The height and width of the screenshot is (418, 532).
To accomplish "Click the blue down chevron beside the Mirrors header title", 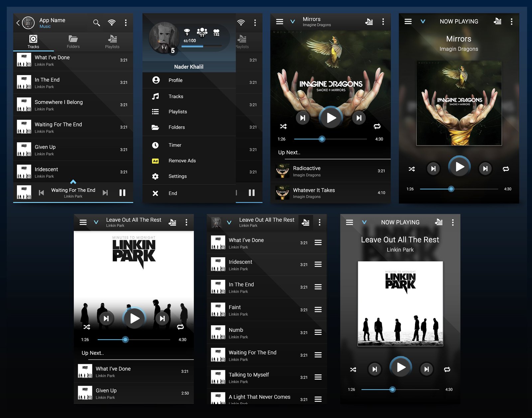I will (x=293, y=22).
